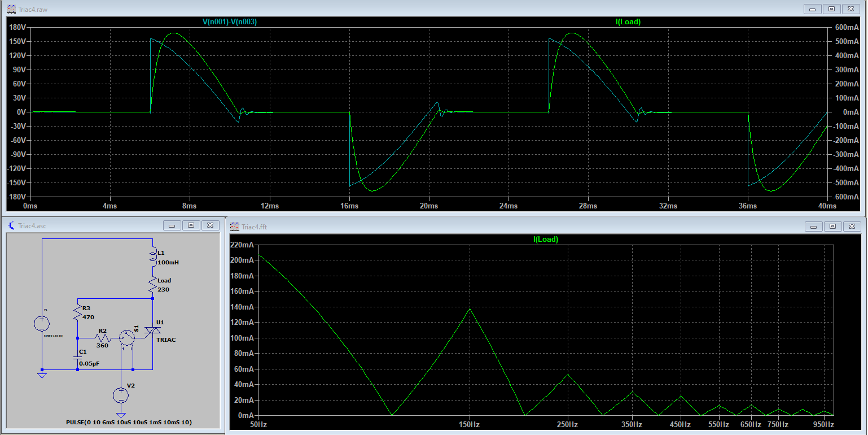Click the 0ms time axis label
868x435 pixels.
tap(30, 206)
